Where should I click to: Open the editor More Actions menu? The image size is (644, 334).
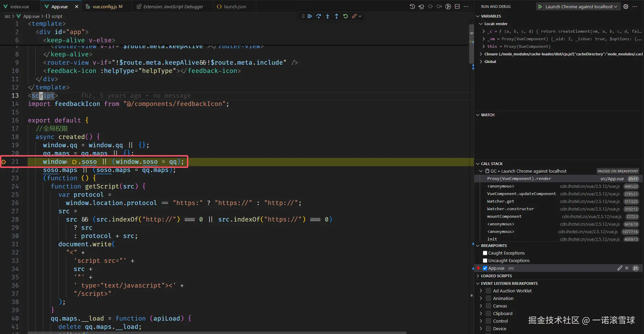click(466, 7)
